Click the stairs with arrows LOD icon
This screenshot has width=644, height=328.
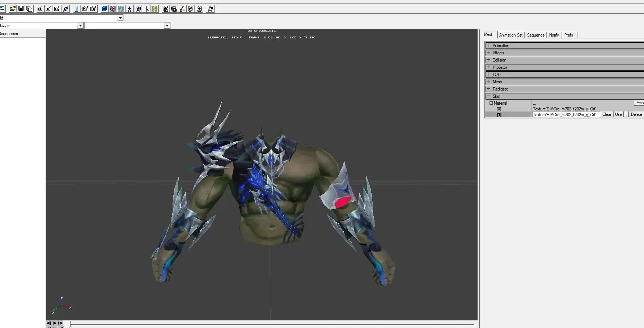coord(182,9)
